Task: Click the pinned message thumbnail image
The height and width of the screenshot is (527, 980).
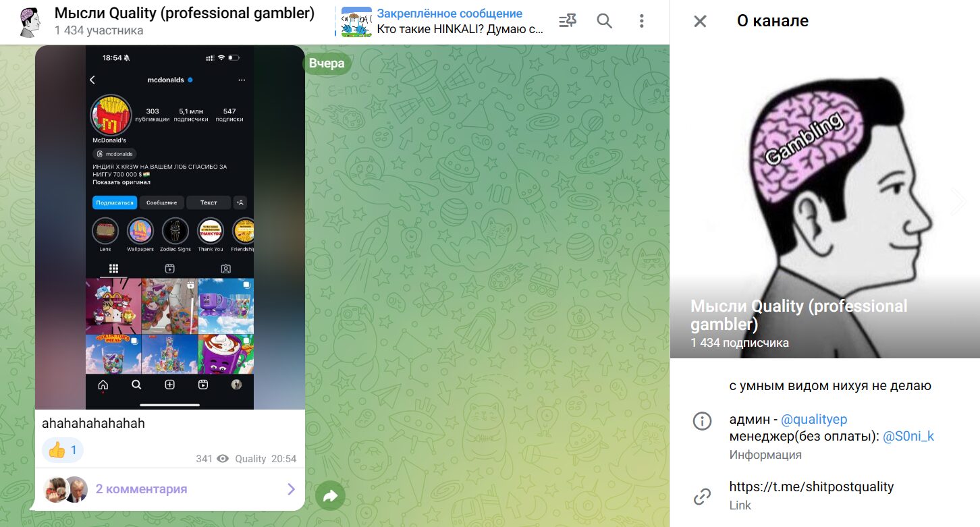Action: [356, 22]
